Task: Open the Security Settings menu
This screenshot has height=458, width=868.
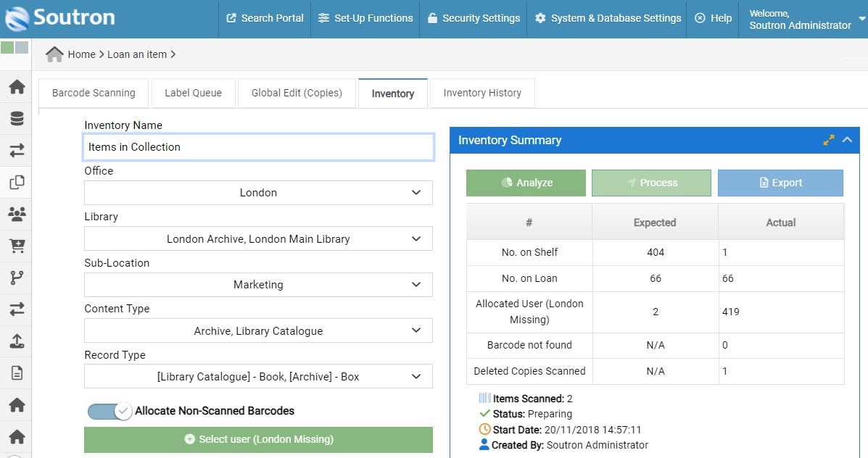Action: click(x=474, y=19)
